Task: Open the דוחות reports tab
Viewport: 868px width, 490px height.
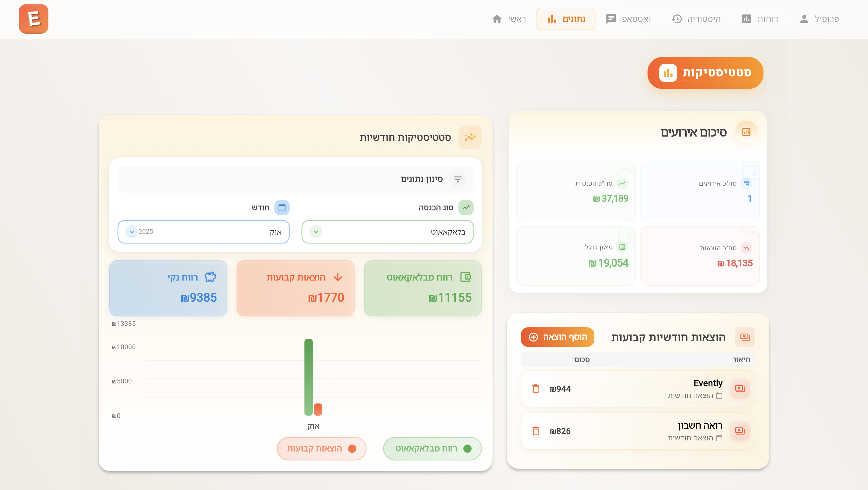Action: 760,19
